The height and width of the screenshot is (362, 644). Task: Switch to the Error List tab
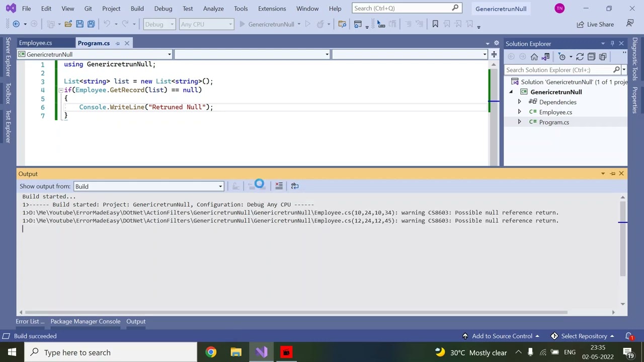click(30, 321)
